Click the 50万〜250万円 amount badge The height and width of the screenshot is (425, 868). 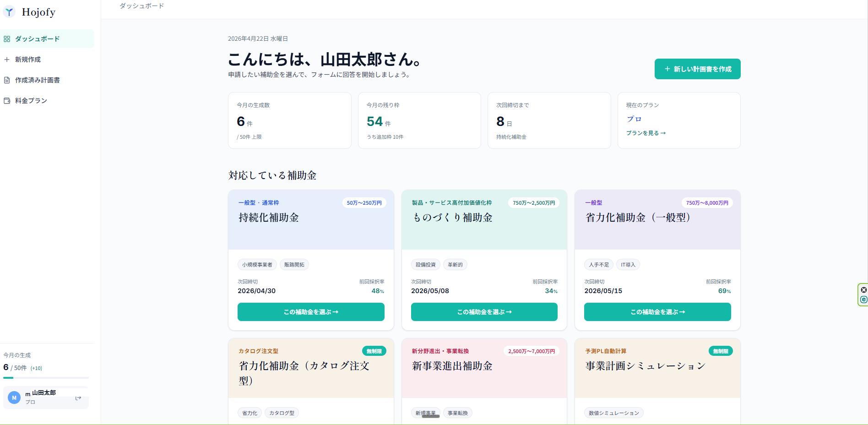click(364, 203)
